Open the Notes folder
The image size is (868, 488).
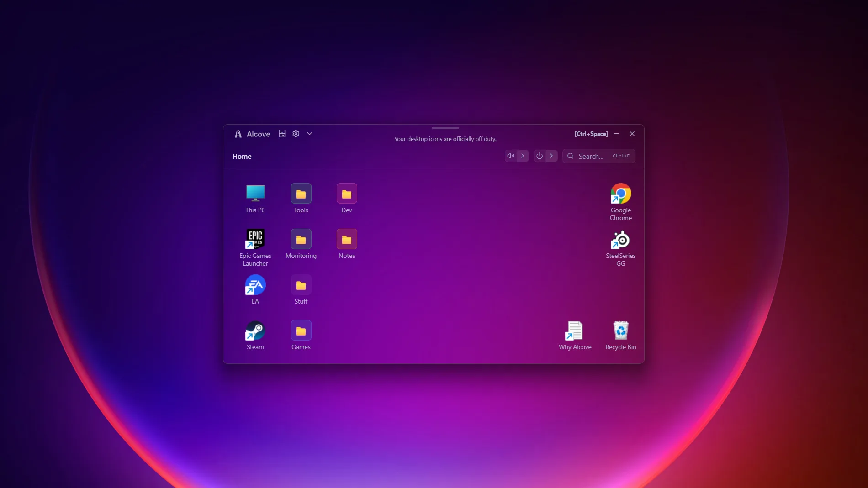tap(347, 244)
